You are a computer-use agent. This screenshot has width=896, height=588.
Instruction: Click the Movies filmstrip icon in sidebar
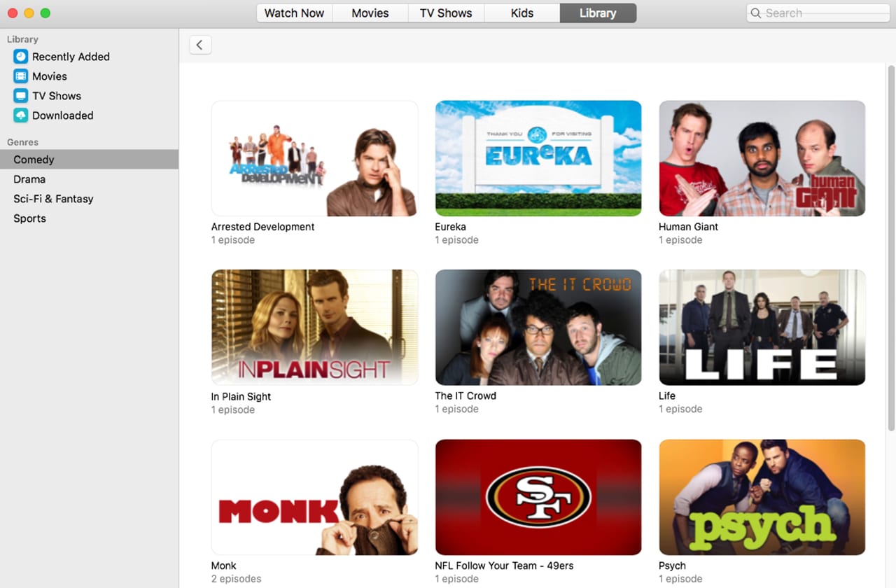click(x=20, y=76)
